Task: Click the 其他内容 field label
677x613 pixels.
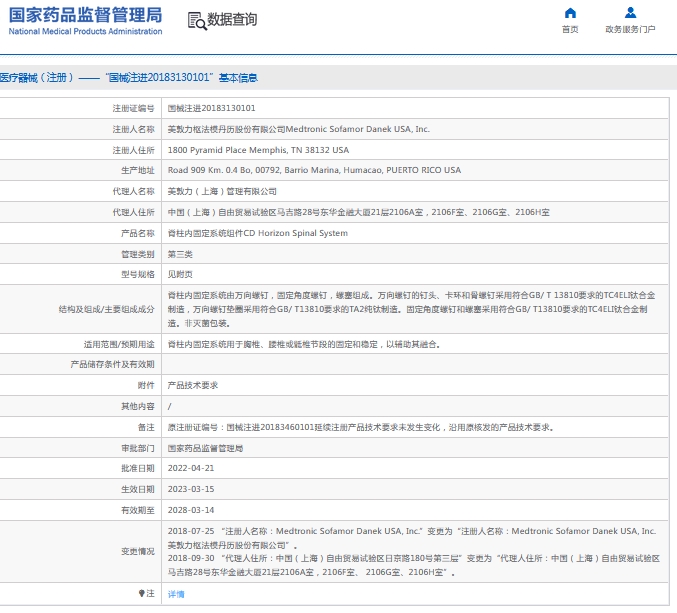Action: pos(138,406)
